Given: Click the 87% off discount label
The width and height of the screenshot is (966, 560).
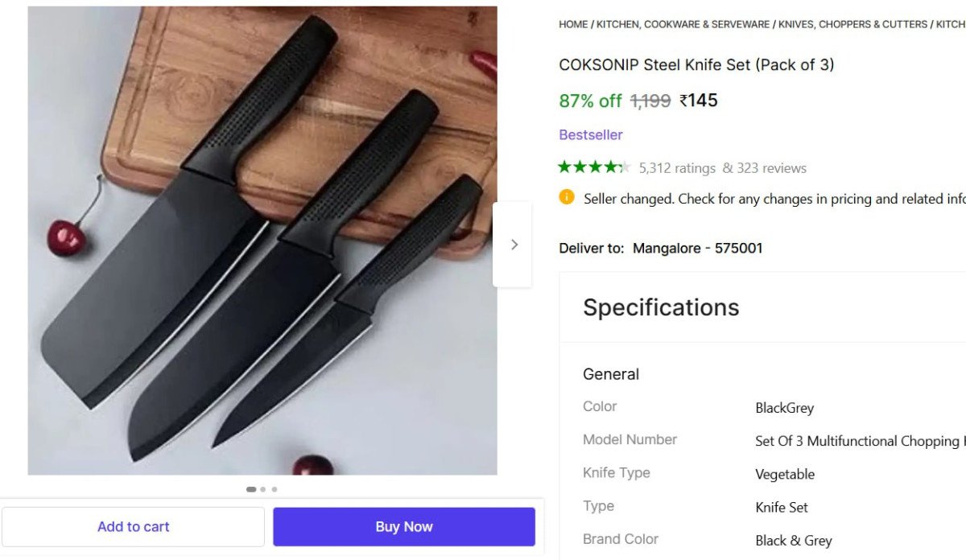Looking at the screenshot, I should tap(590, 101).
